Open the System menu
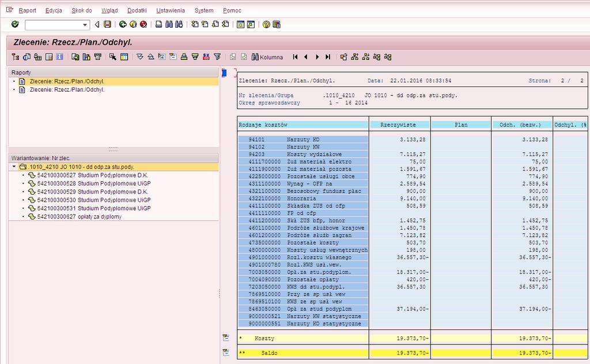The height and width of the screenshot is (364, 590). pos(204,10)
